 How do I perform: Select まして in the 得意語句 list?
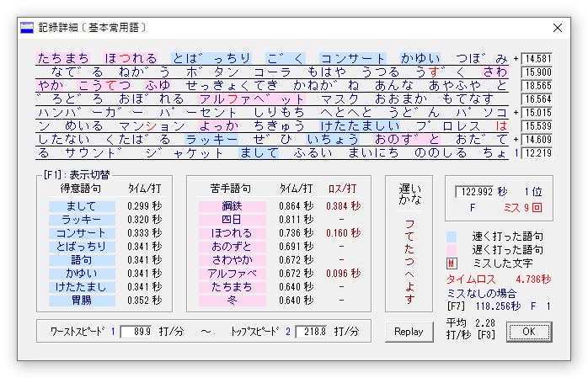[82, 206]
